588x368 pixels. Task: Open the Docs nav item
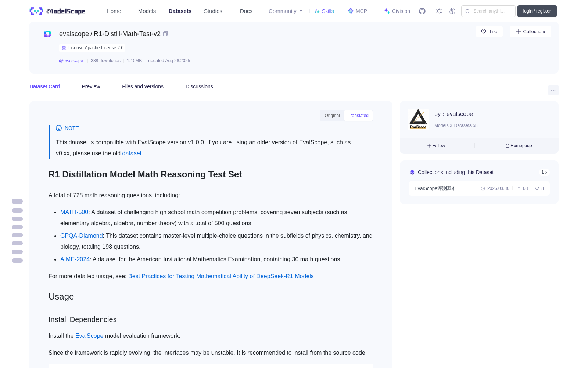246,11
